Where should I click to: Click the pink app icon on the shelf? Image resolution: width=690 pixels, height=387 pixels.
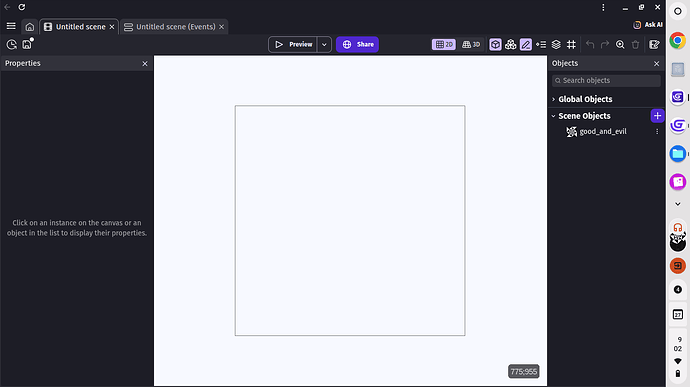click(678, 182)
